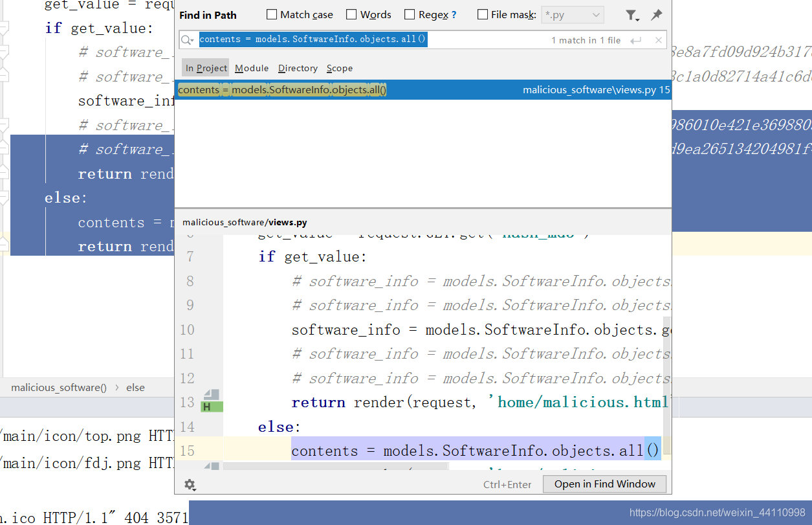This screenshot has height=525, width=812.
Task: Click the magnifier icon in the search field
Action: tap(186, 39)
